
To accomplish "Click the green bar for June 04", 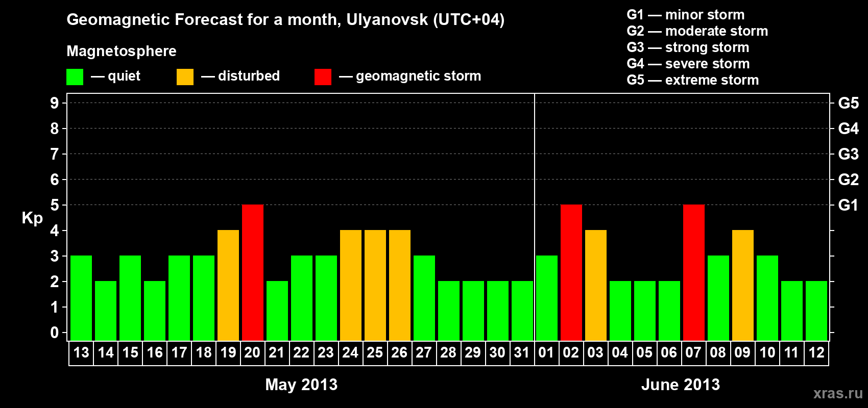I will (620, 311).
